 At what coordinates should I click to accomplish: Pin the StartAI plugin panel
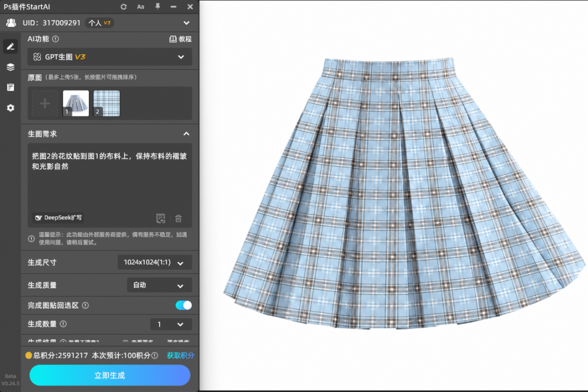coord(157,6)
